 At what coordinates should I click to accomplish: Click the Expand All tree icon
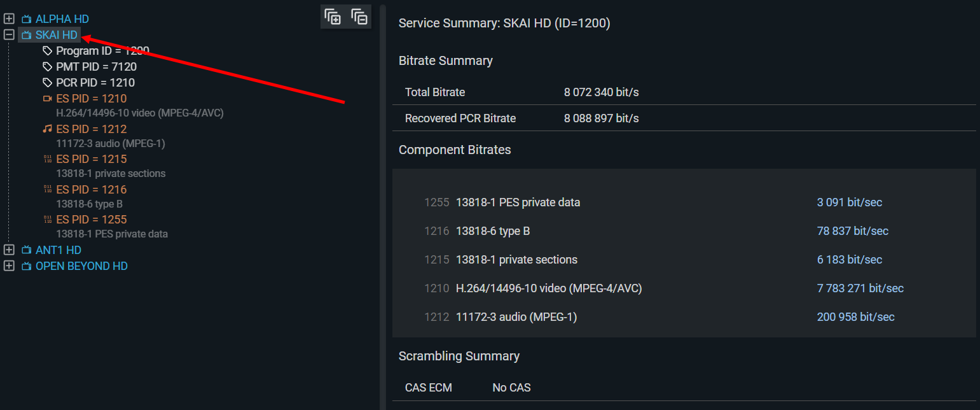[x=333, y=17]
